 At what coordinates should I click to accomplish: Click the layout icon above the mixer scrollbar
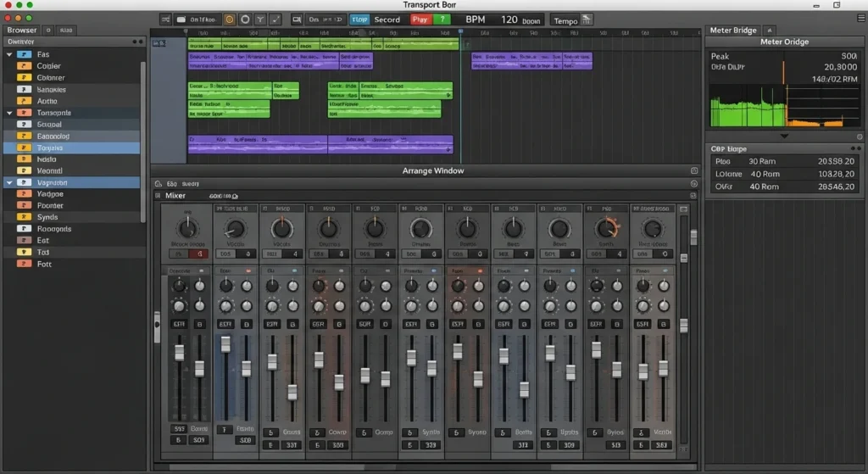coord(684,209)
